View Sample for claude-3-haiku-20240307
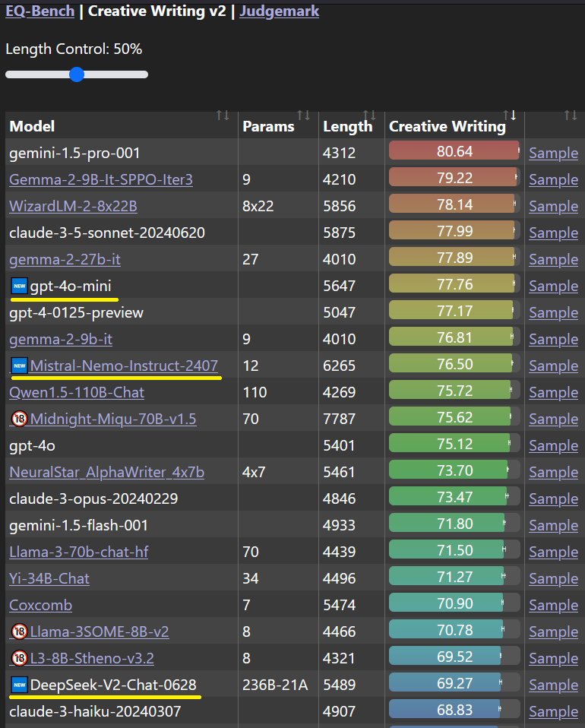The width and height of the screenshot is (585, 728). pos(553,711)
